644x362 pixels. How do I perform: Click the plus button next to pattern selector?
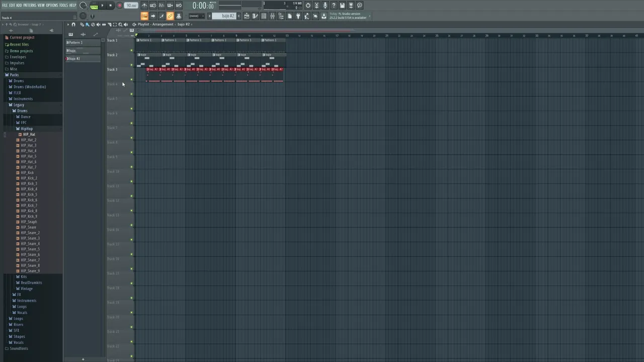238,16
